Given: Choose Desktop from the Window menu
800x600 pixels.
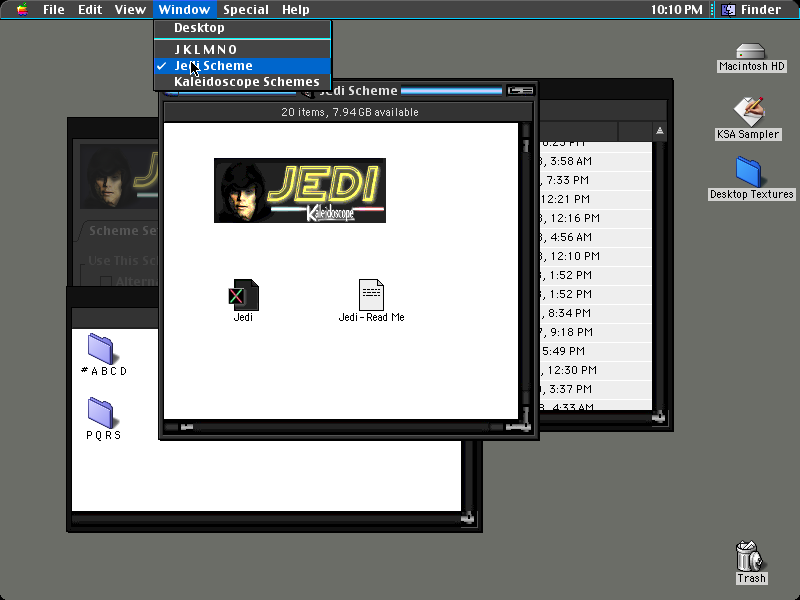Looking at the screenshot, I should 243,28.
